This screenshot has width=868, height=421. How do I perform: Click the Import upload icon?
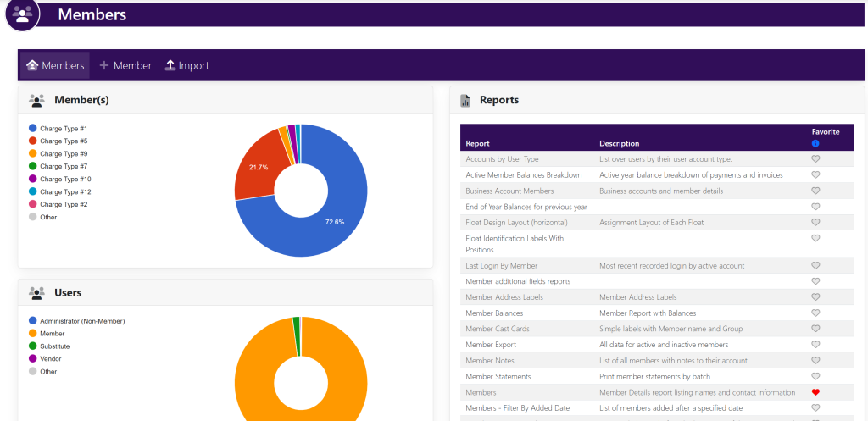pos(170,65)
